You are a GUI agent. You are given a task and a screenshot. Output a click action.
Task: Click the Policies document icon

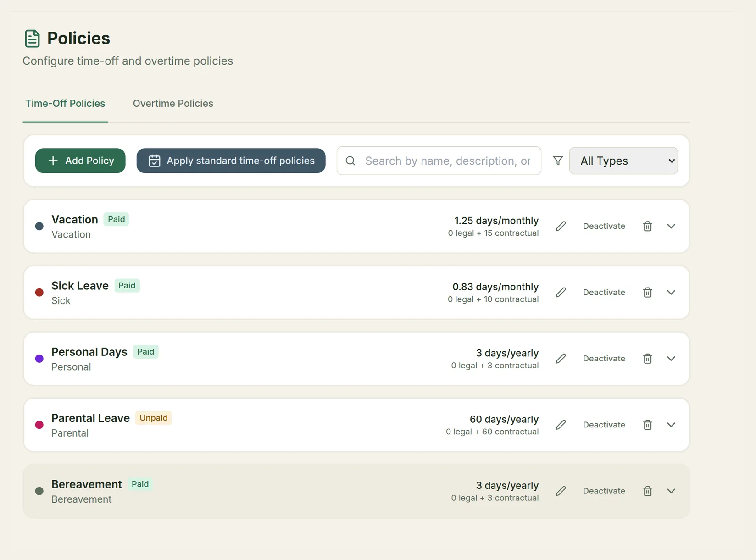click(32, 39)
